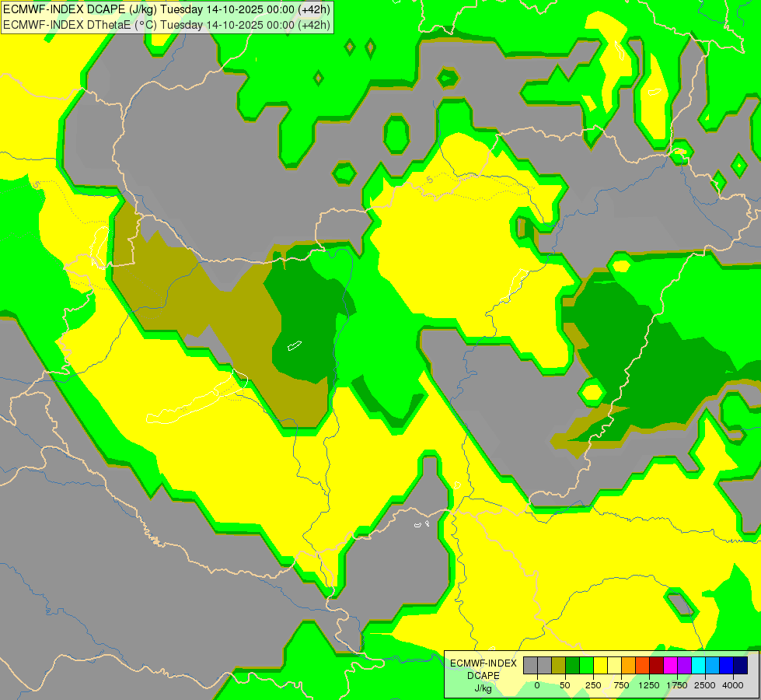The image size is (761, 700).
Task: Click the legend tick label 1250
Action: point(649,685)
